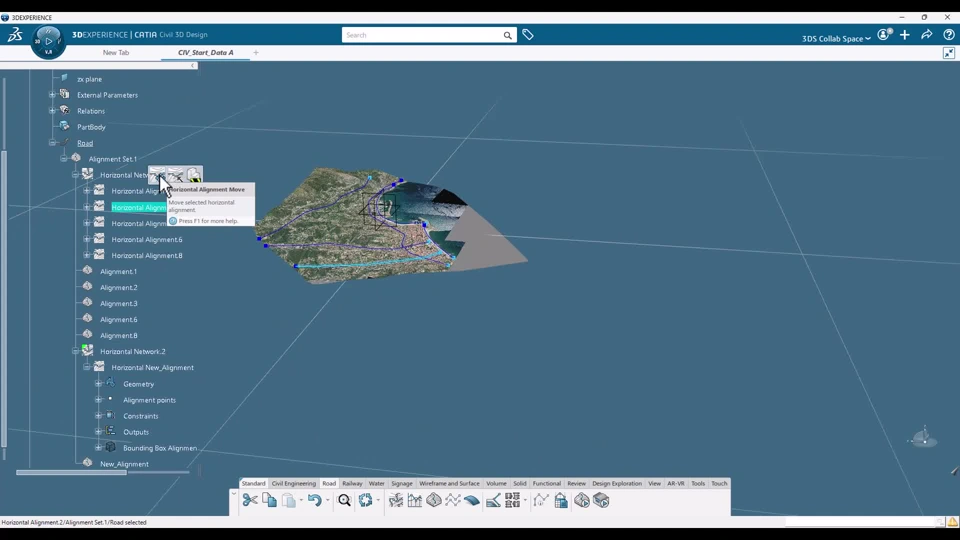The height and width of the screenshot is (540, 960).
Task: Click the hazard-striped document context icon
Action: click(x=194, y=175)
